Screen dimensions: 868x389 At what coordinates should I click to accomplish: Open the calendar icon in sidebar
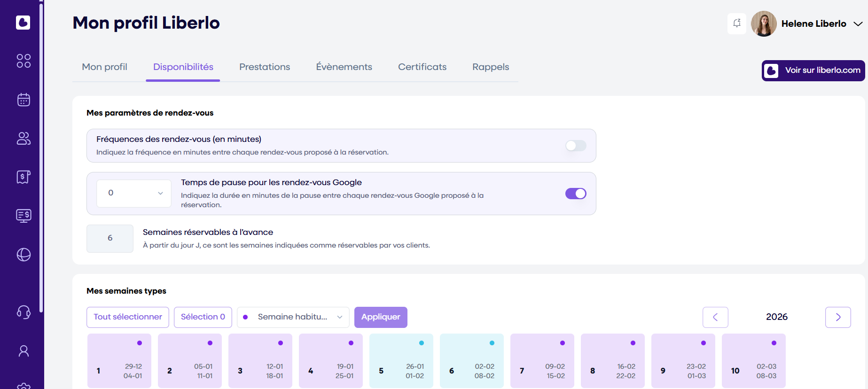[x=23, y=100]
